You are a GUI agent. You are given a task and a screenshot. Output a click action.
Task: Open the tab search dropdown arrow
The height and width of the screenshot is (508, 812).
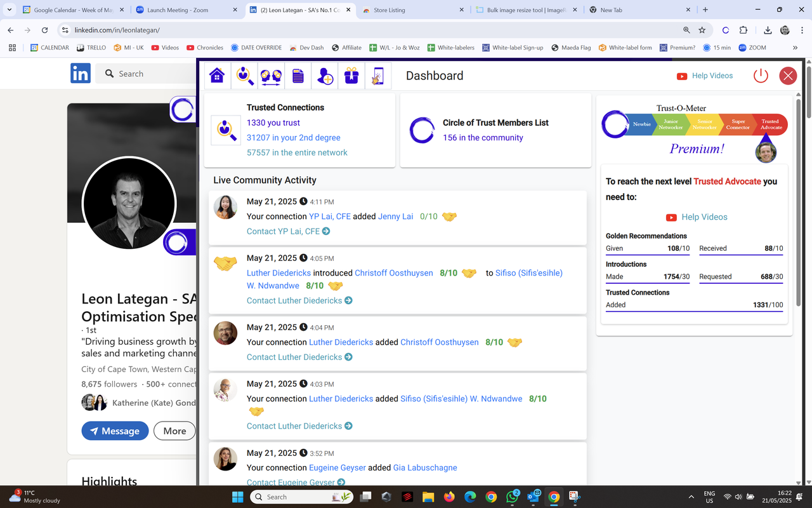click(x=9, y=10)
